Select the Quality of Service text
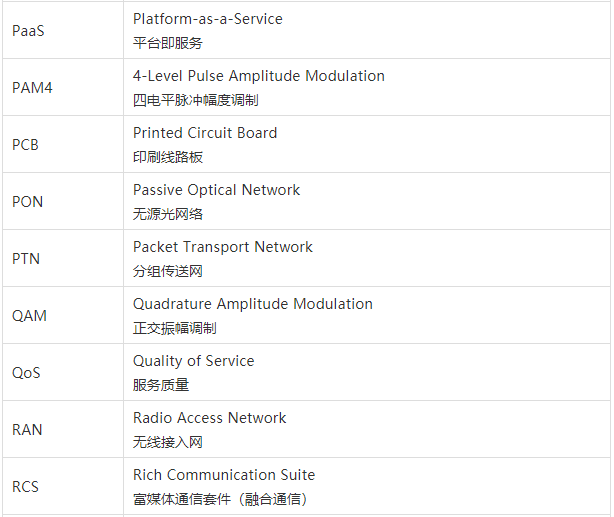614x517 pixels. pyautogui.click(x=193, y=361)
